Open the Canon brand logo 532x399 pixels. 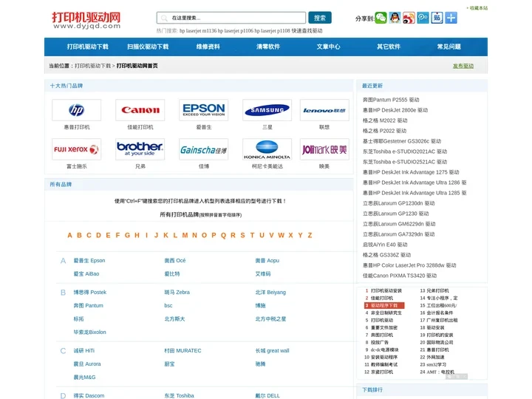pos(140,110)
